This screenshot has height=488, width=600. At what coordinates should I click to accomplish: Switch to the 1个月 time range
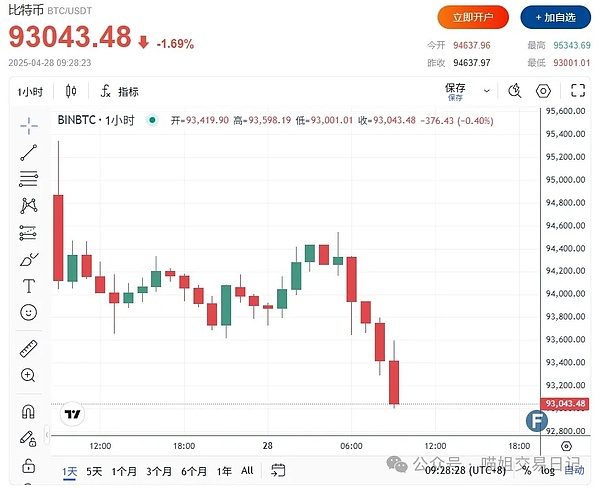coord(124,471)
